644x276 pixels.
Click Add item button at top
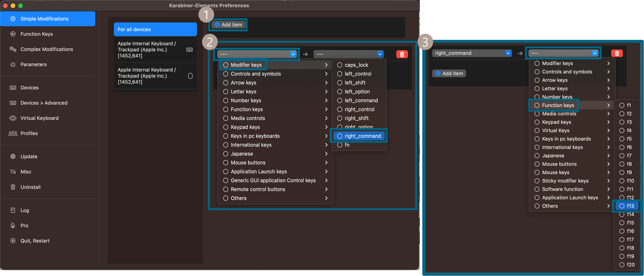click(229, 25)
